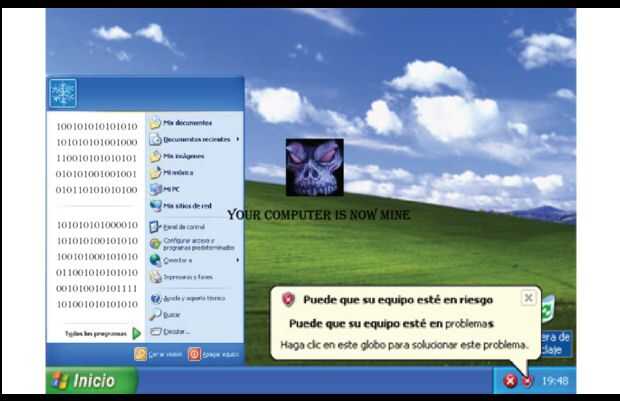
Task: Click 'Haga clic en este globo' balloon message
Action: (x=404, y=345)
